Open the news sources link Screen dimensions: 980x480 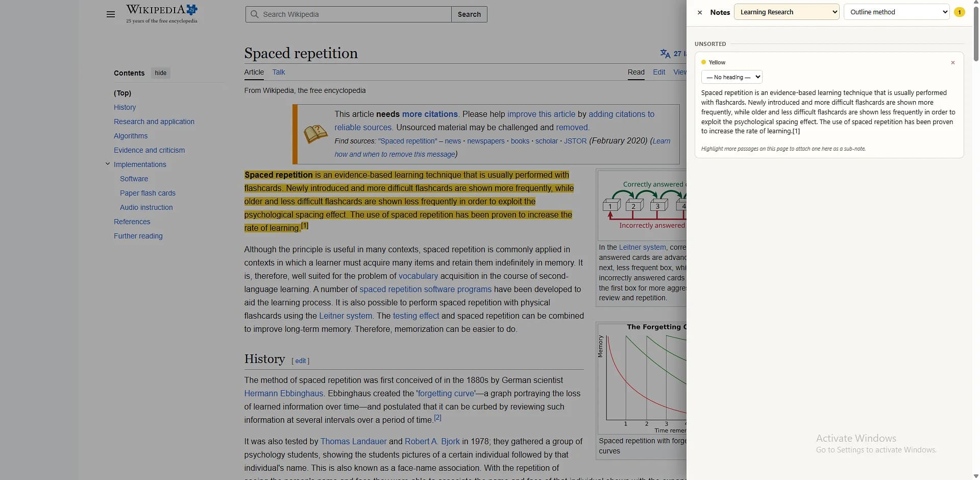(x=453, y=141)
